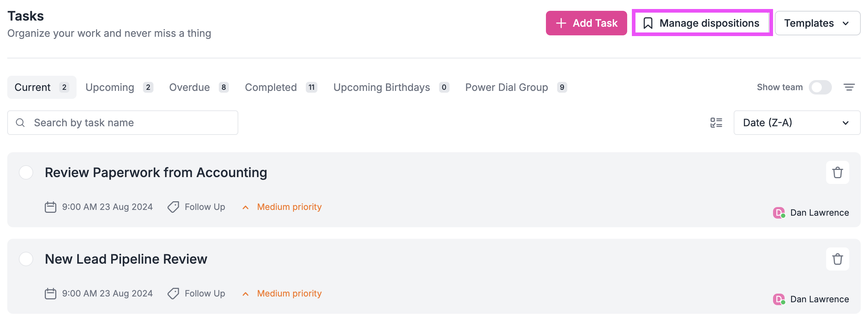Click the search magnifier icon
Image resolution: width=868 pixels, height=334 pixels.
(20, 123)
